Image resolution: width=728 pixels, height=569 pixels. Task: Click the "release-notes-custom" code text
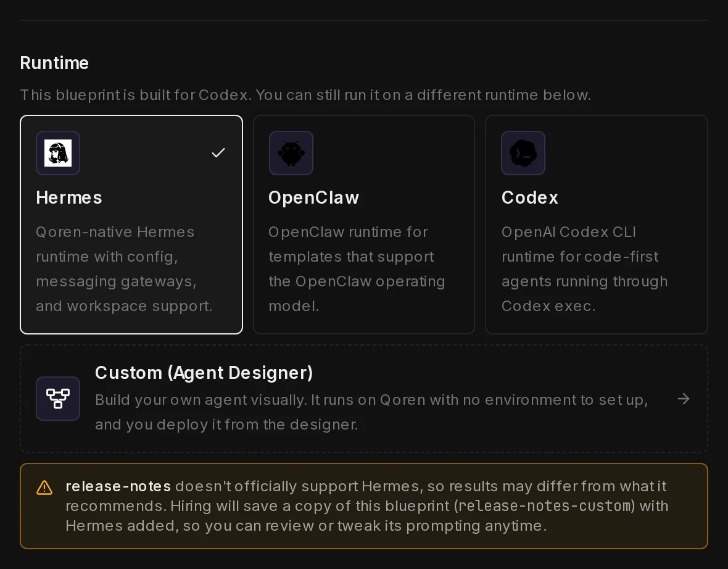point(546,506)
